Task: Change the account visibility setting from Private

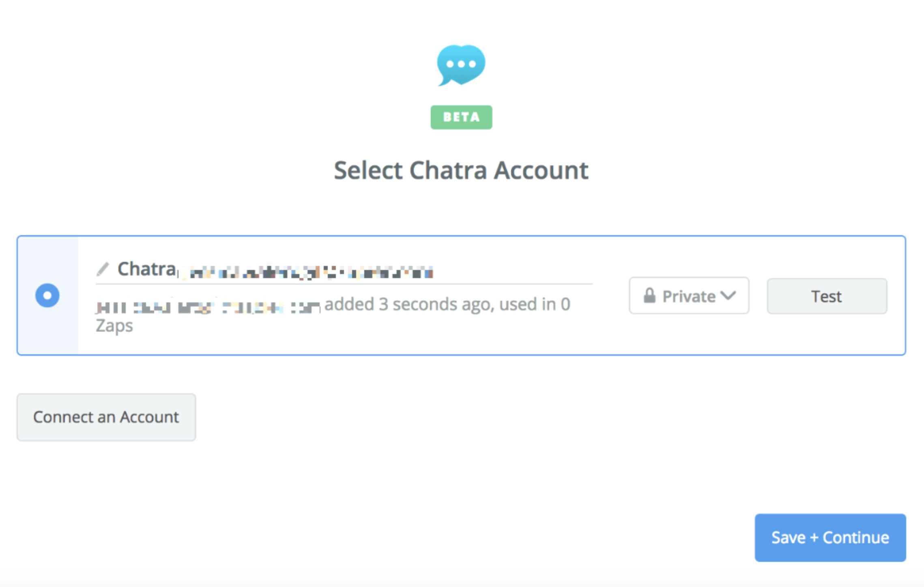Action: click(x=688, y=296)
